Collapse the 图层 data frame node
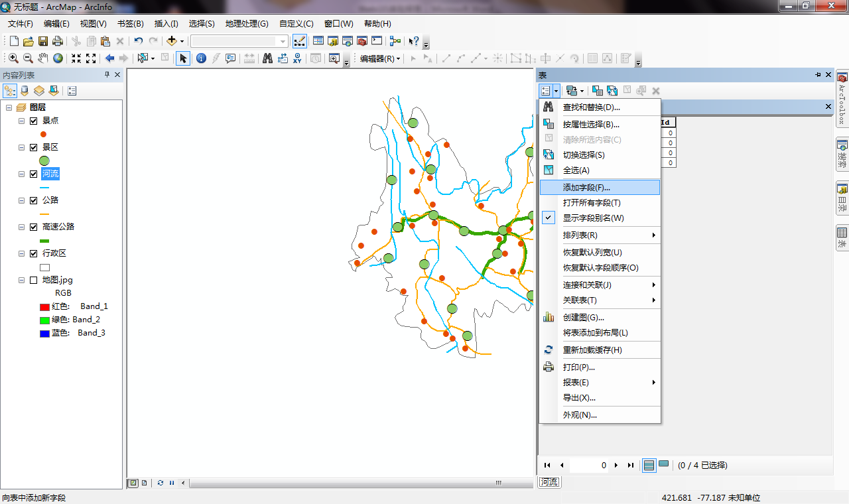Viewport: 849px width, 504px height. point(9,107)
